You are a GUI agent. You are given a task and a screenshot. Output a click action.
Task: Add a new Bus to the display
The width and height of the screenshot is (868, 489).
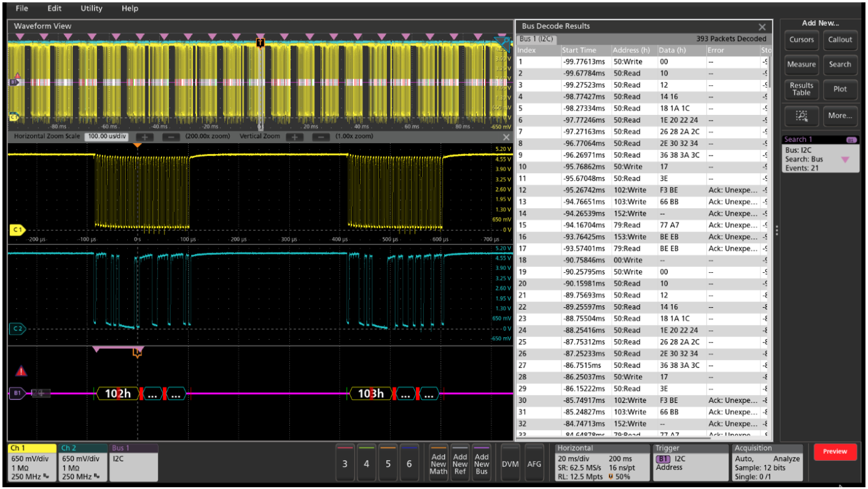coord(481,464)
